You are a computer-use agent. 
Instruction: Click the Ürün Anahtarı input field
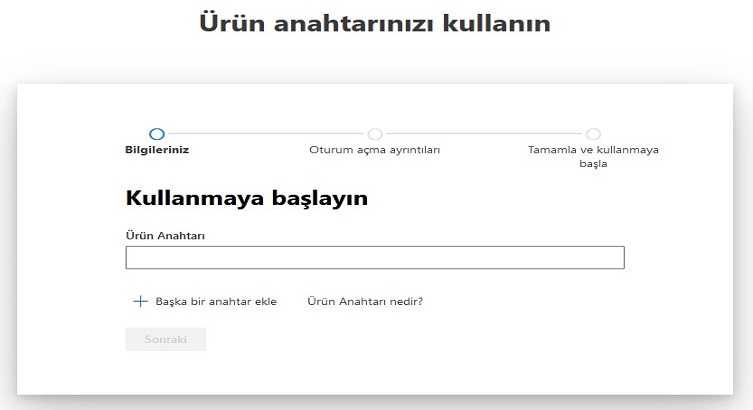click(x=375, y=257)
